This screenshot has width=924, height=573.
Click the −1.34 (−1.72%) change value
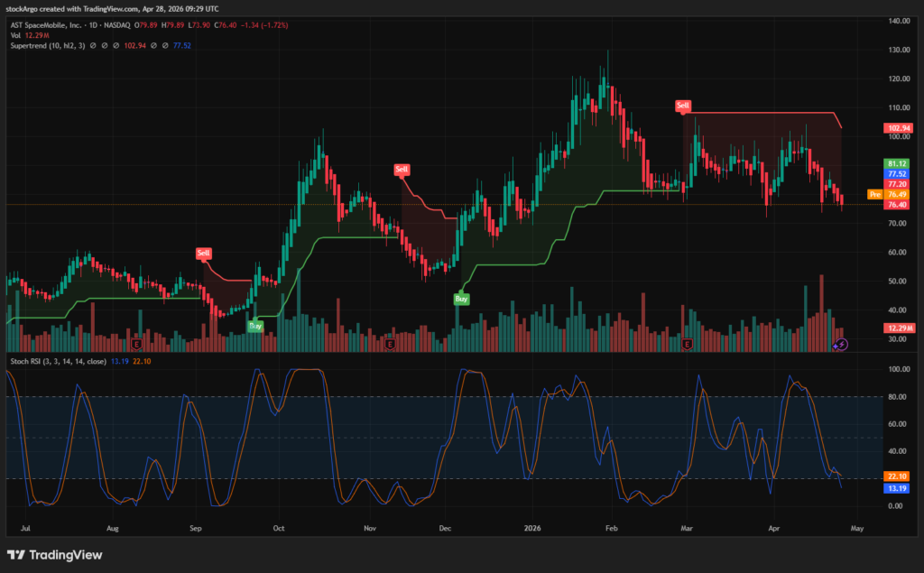[x=264, y=25]
